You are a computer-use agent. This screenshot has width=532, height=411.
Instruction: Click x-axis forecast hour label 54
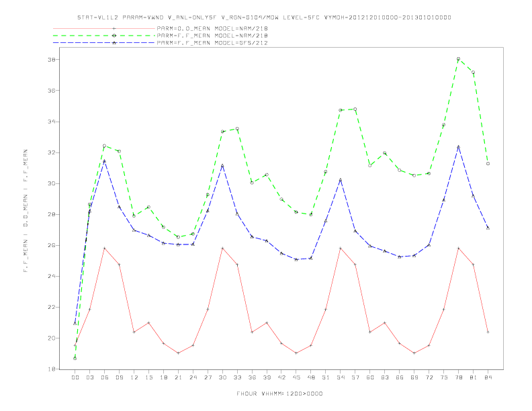(341, 377)
